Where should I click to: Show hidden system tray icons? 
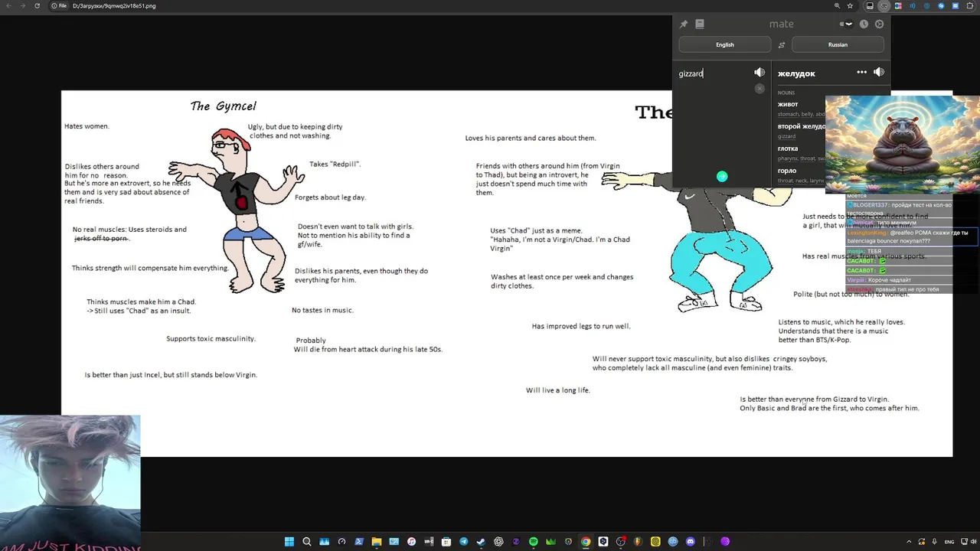[909, 542]
